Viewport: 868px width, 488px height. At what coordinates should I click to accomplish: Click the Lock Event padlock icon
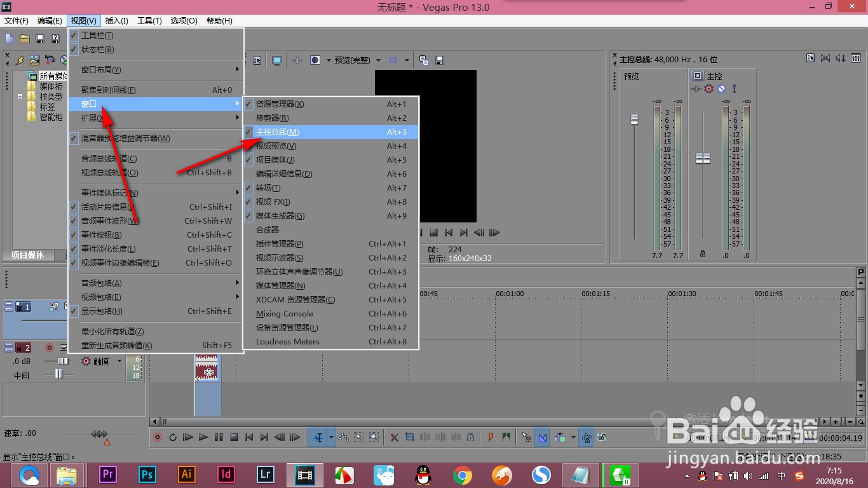tap(470, 437)
